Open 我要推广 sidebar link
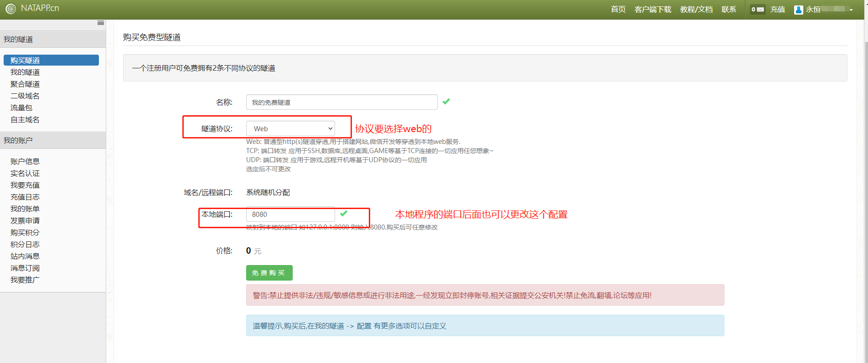Viewport: 868px width, 363px height. point(25,280)
